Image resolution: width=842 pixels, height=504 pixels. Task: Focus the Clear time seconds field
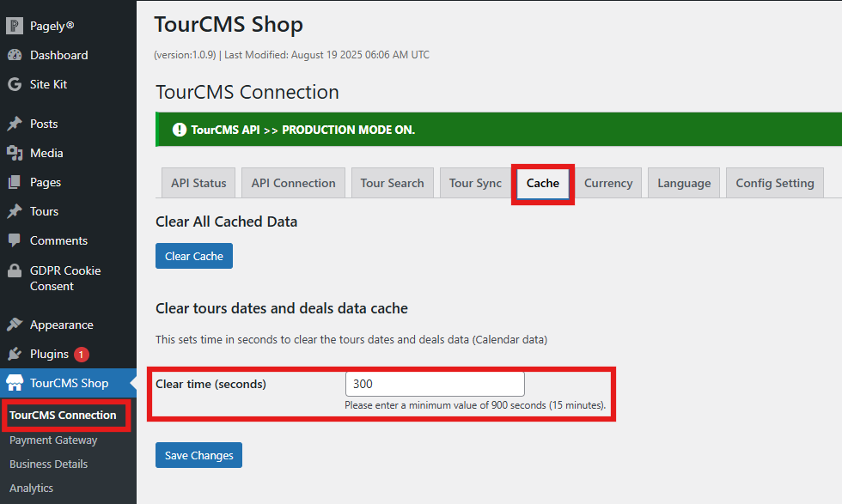pyautogui.click(x=435, y=384)
